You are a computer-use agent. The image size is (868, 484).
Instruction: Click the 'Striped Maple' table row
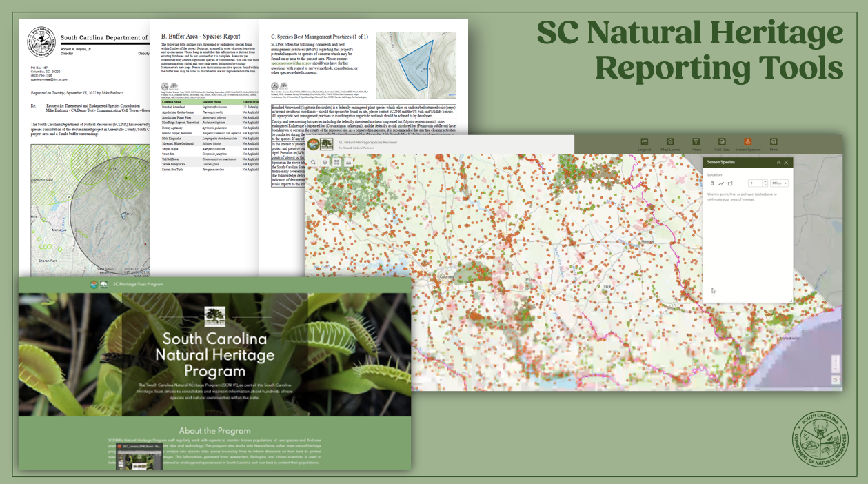pos(210,149)
